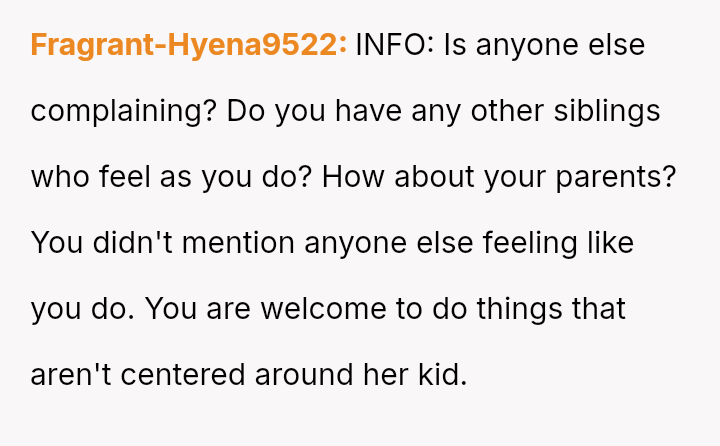720x446 pixels.
Task: Click the word "complaining?" in the comment
Action: (124, 111)
